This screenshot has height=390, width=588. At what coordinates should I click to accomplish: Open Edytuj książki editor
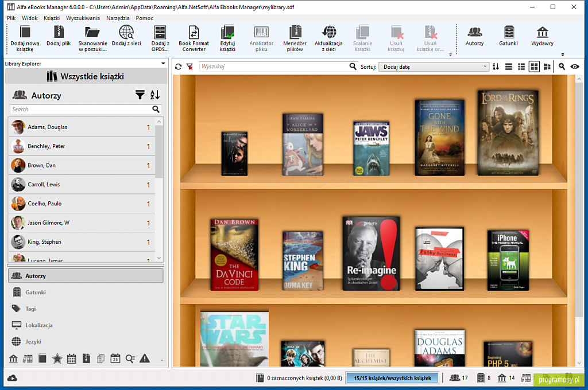click(x=227, y=38)
